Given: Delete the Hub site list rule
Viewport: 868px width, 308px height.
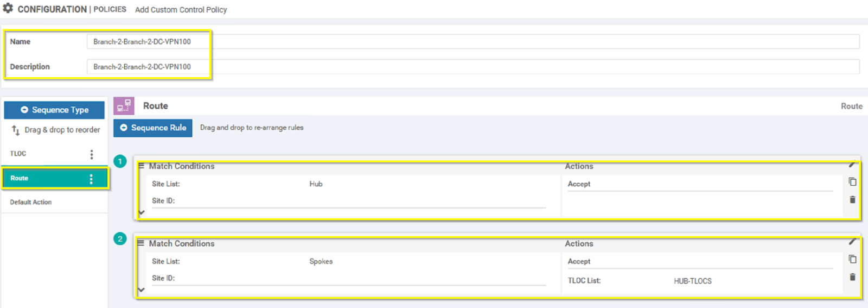Looking at the screenshot, I should coord(852,200).
